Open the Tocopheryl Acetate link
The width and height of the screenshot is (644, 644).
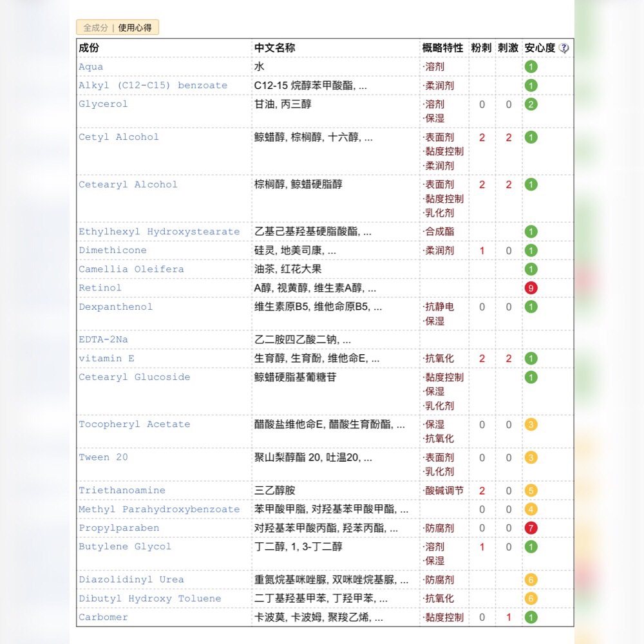[135, 424]
